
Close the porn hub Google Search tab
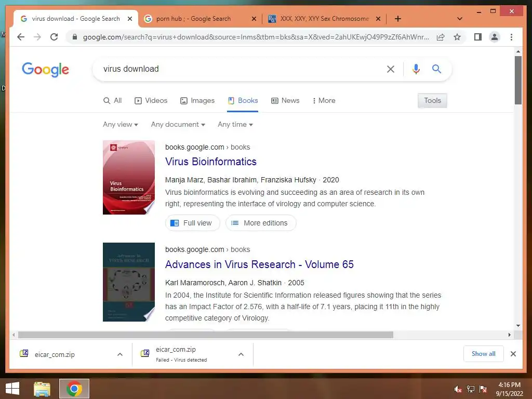coord(254,19)
